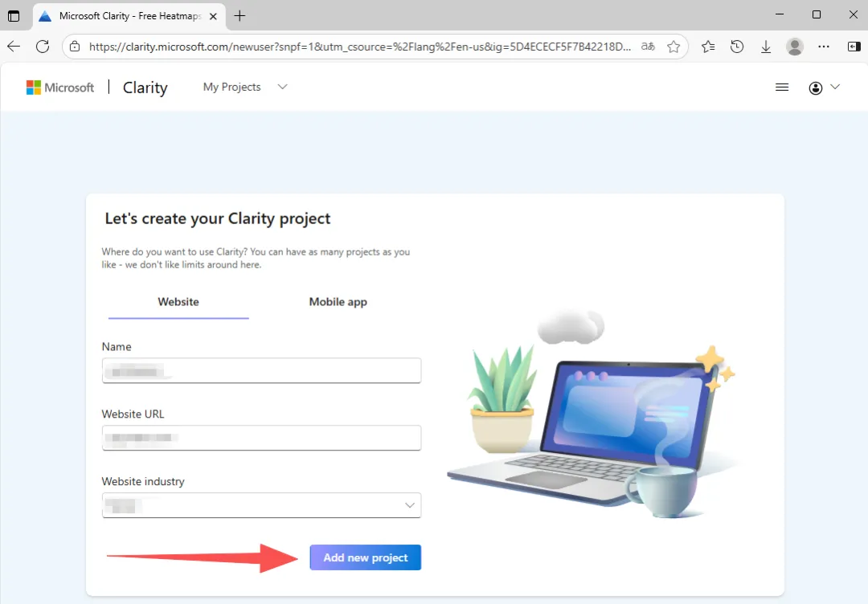
Task: Open the Website industry dropdown
Action: (x=261, y=505)
